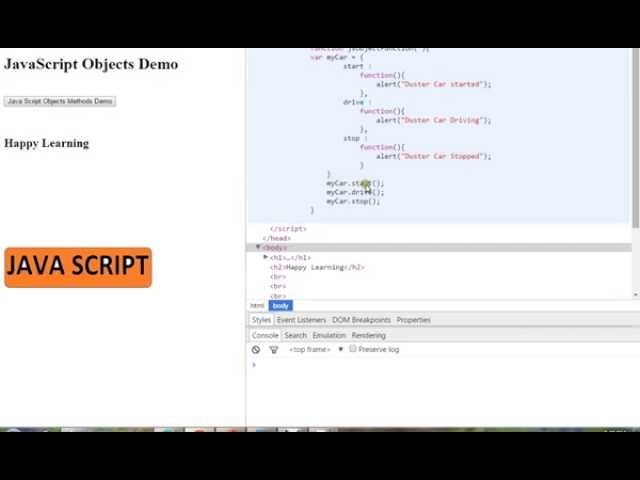Open the top frame dropdown

click(316, 349)
